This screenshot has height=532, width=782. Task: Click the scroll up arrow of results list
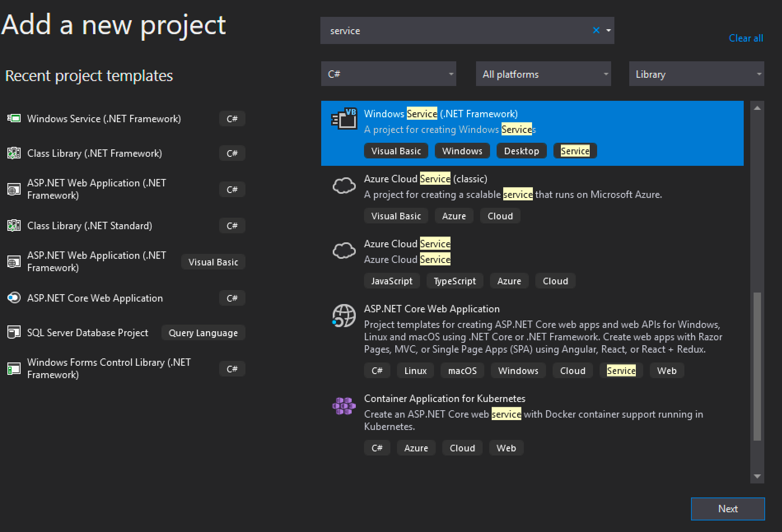(x=757, y=108)
